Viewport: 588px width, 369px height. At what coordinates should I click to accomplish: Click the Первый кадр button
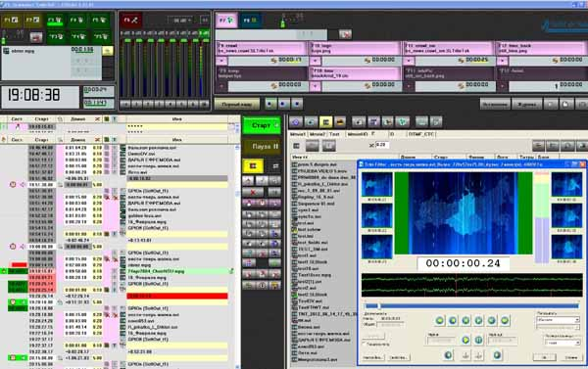click(236, 104)
